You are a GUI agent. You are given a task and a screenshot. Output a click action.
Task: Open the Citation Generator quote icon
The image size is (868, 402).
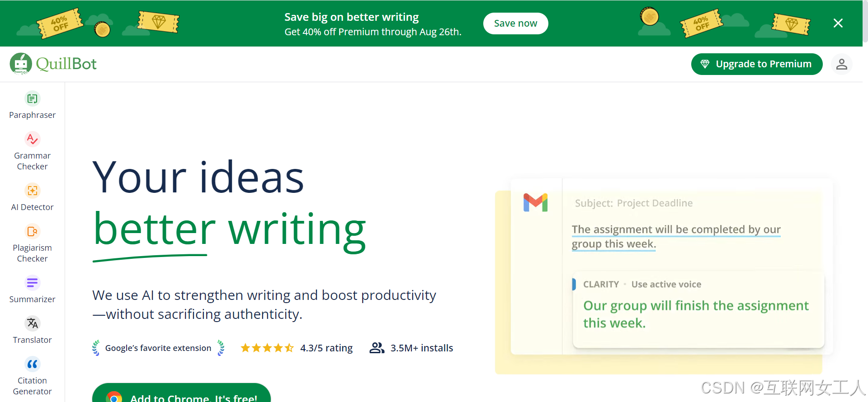(x=32, y=364)
